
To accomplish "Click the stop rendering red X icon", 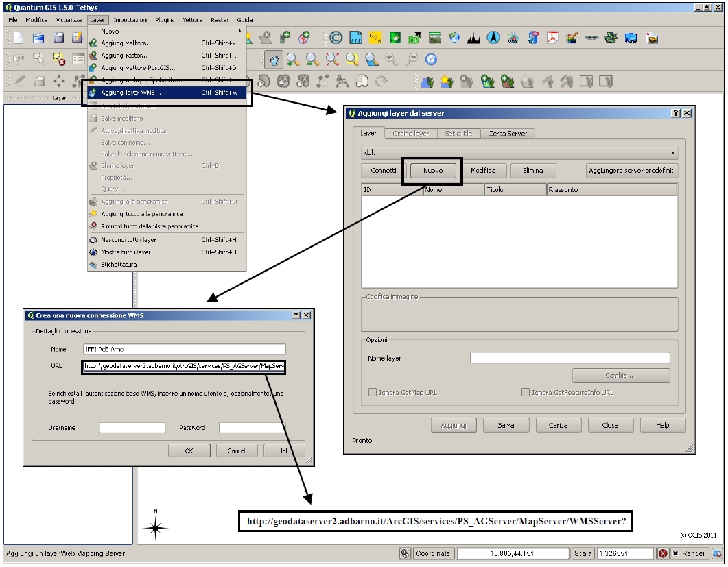I will (663, 553).
